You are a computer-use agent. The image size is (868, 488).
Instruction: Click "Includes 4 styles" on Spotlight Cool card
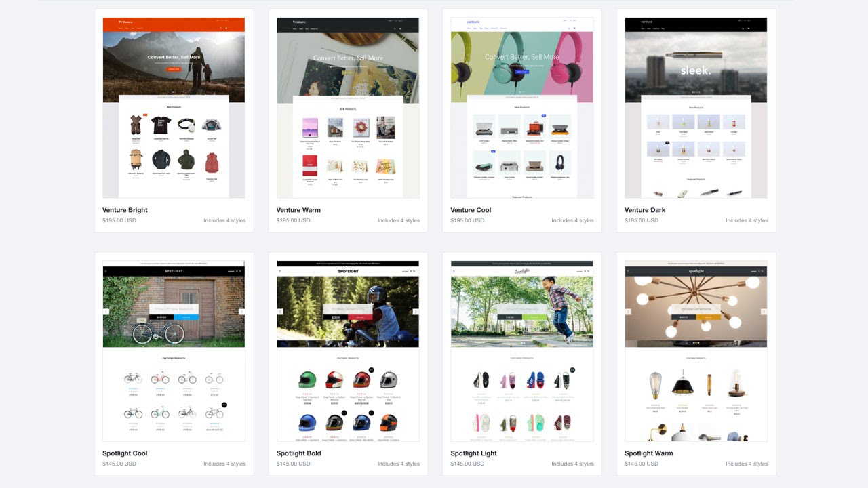(x=224, y=464)
